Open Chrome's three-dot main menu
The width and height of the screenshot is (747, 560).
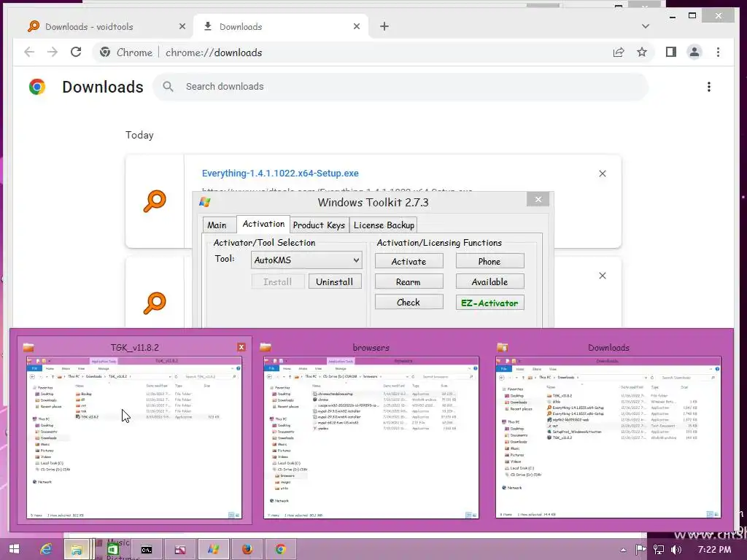point(718,52)
